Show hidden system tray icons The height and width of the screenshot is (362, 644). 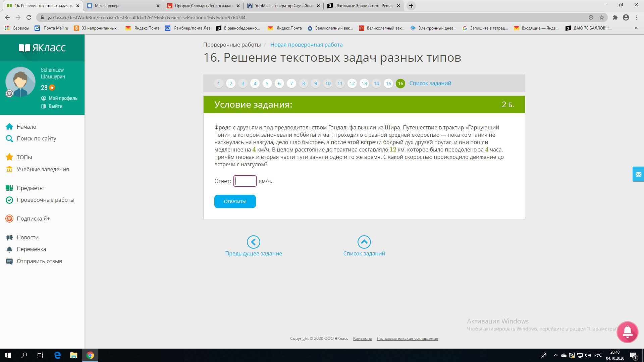(x=555, y=355)
